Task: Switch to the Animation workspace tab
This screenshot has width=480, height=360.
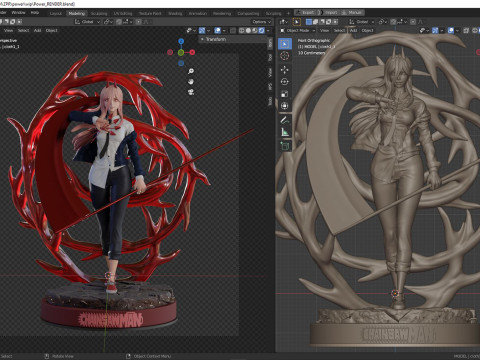Action: click(198, 13)
